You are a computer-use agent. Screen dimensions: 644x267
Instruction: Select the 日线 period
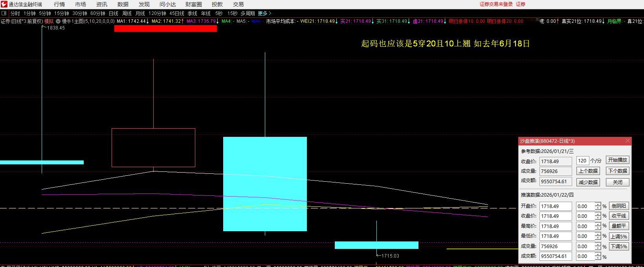[x=113, y=13]
